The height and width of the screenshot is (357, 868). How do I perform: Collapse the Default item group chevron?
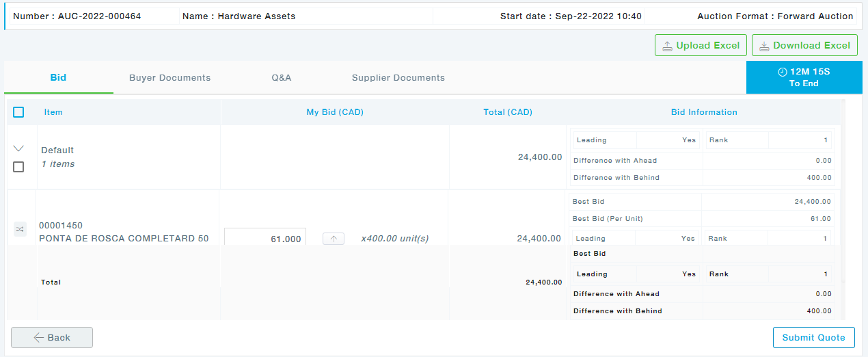coord(18,148)
